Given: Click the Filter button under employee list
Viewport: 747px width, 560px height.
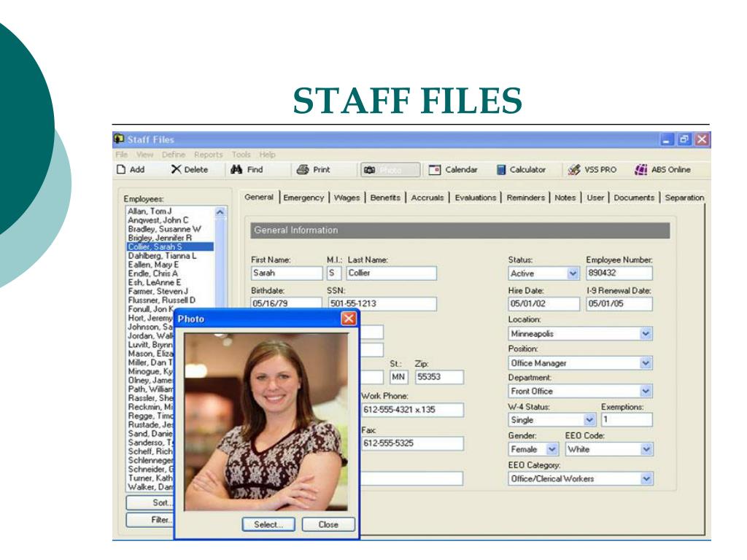Looking at the screenshot, I should [x=150, y=519].
